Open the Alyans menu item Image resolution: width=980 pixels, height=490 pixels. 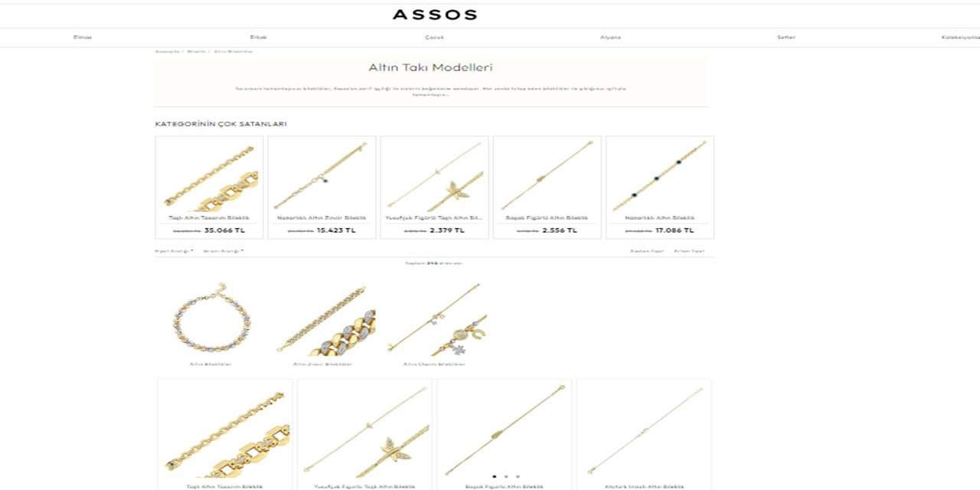(610, 38)
